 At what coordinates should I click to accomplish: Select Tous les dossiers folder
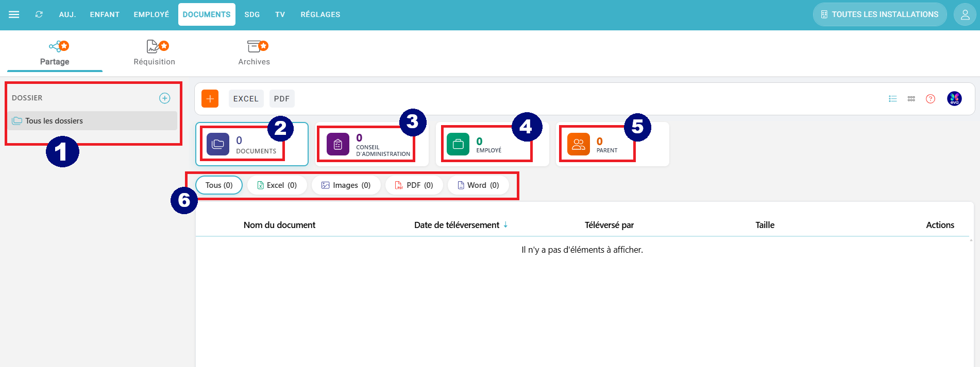click(x=54, y=121)
